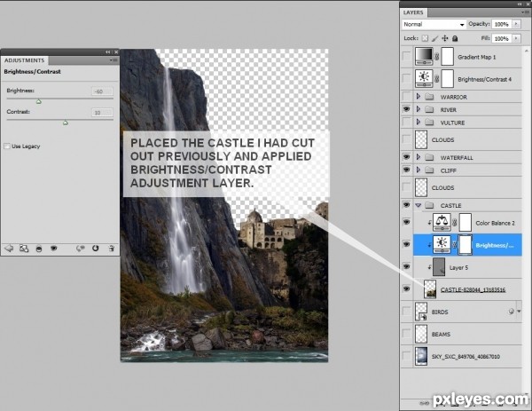Hide the Color Balance 2 layer
This screenshot has height=411, width=532.
(406, 222)
